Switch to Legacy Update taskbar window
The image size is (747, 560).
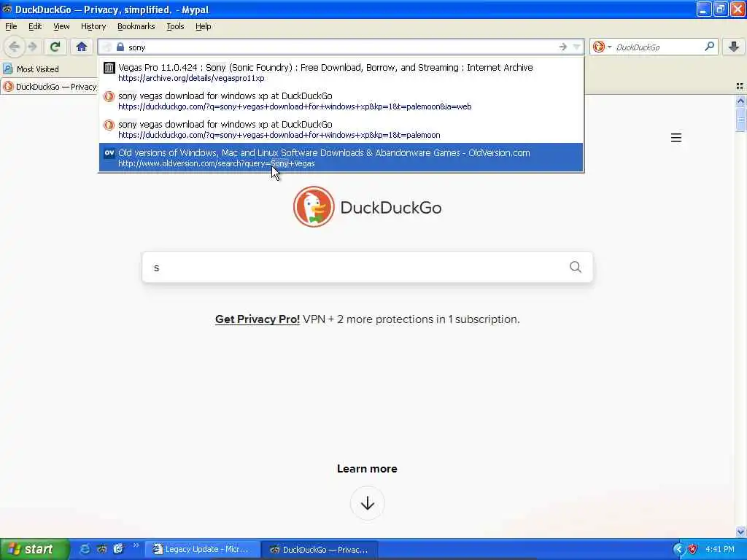point(202,549)
